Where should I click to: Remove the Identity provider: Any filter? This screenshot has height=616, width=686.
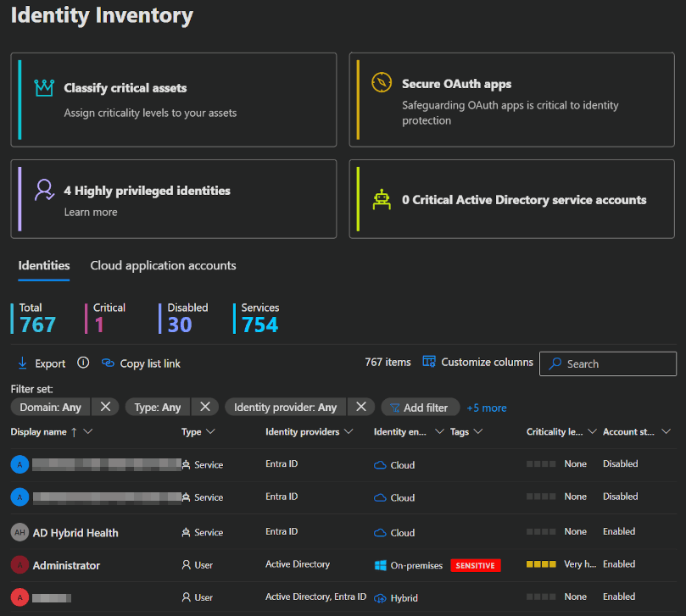pyautogui.click(x=360, y=407)
